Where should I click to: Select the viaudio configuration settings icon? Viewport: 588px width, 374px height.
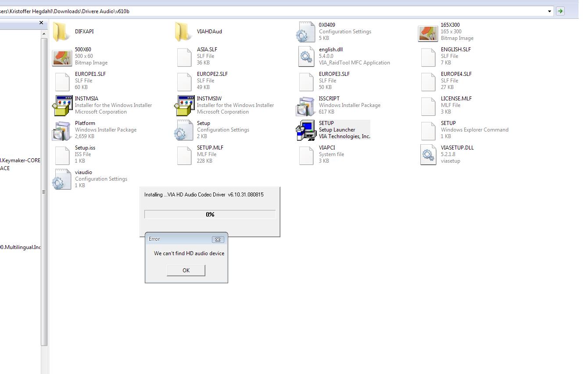click(61, 179)
